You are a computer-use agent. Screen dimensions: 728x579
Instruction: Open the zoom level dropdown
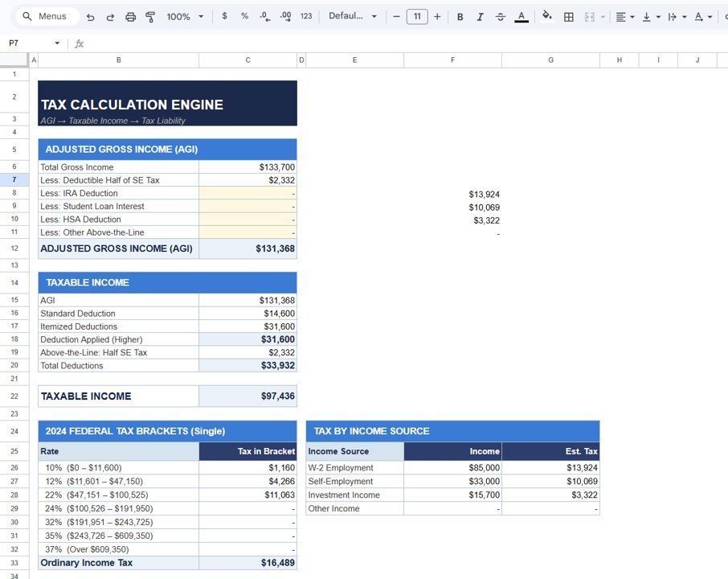pyautogui.click(x=182, y=15)
